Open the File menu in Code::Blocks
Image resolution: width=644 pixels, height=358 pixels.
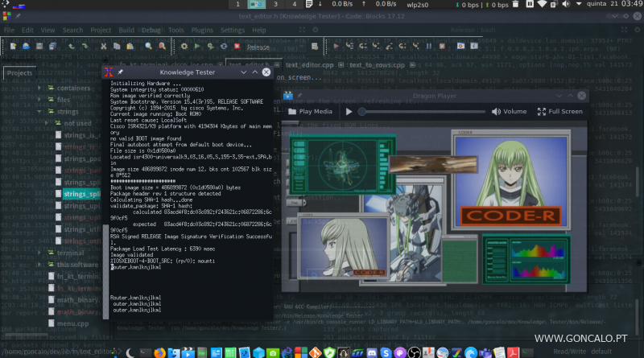(x=9, y=30)
